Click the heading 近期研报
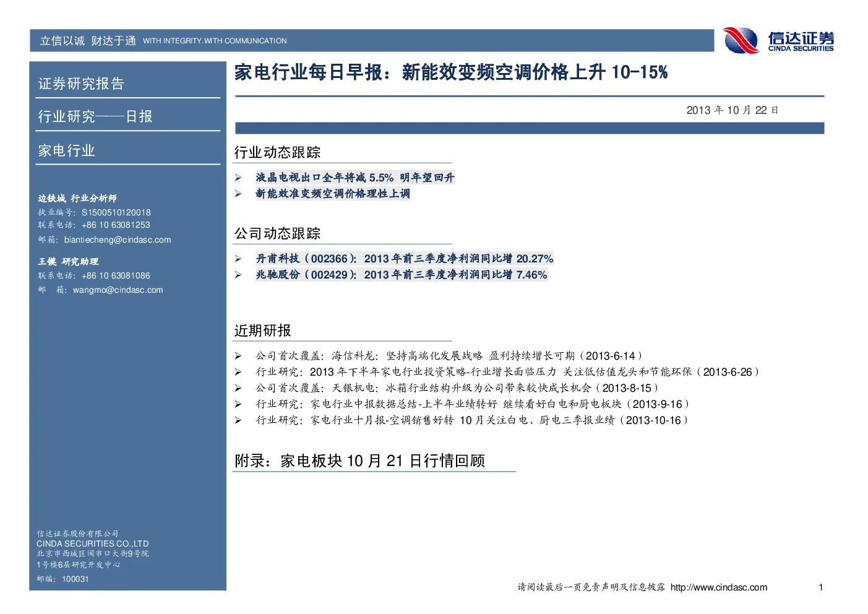This screenshot has height=614, width=868. [262, 331]
